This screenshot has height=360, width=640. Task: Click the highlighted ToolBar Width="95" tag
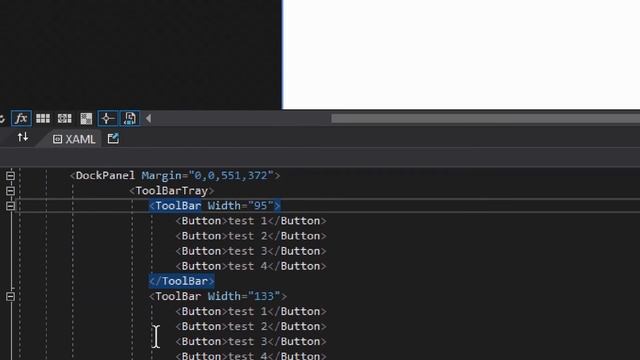[x=215, y=206]
